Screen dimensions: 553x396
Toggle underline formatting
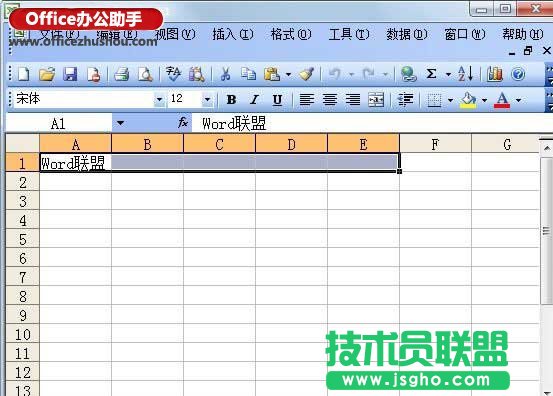pyautogui.click(x=277, y=100)
